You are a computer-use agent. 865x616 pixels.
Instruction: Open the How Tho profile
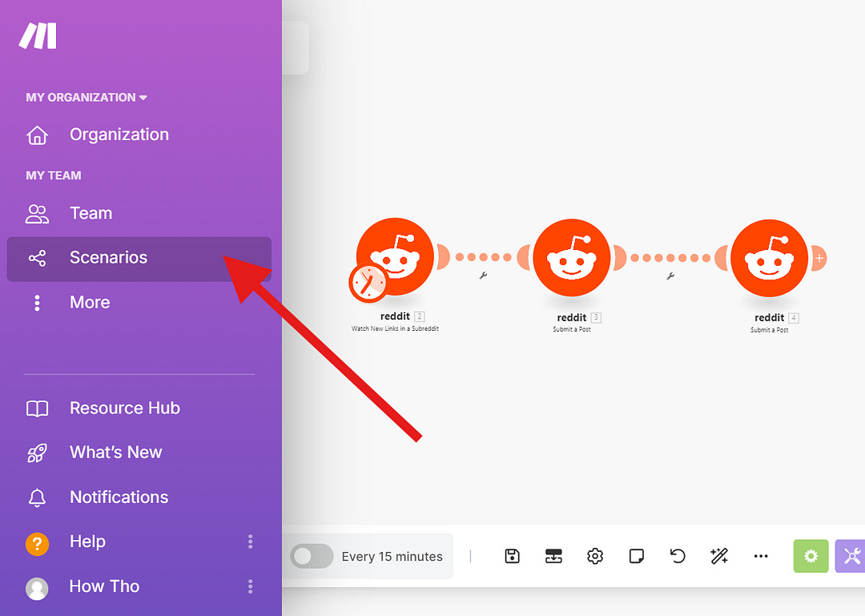click(x=104, y=586)
